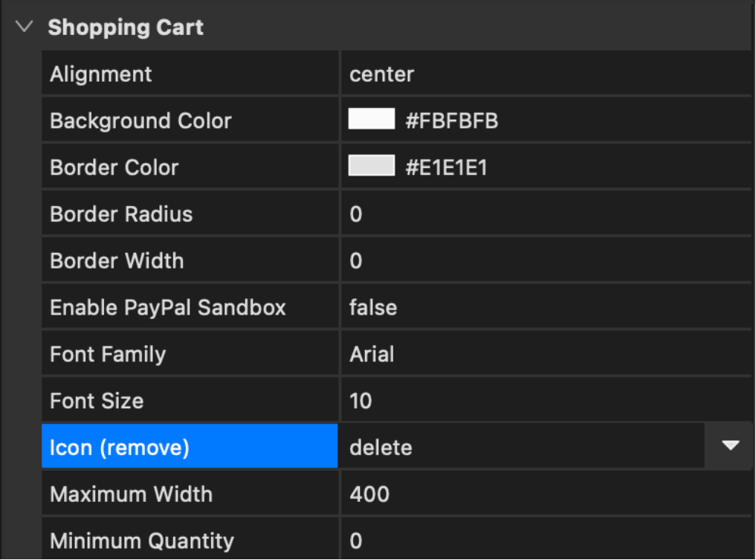The height and width of the screenshot is (560, 756).
Task: Click the Shopping Cart section header
Action: click(x=126, y=28)
